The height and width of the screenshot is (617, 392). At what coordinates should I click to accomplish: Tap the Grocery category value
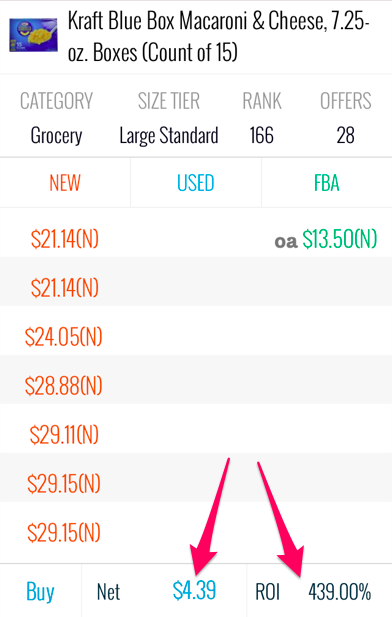56,136
